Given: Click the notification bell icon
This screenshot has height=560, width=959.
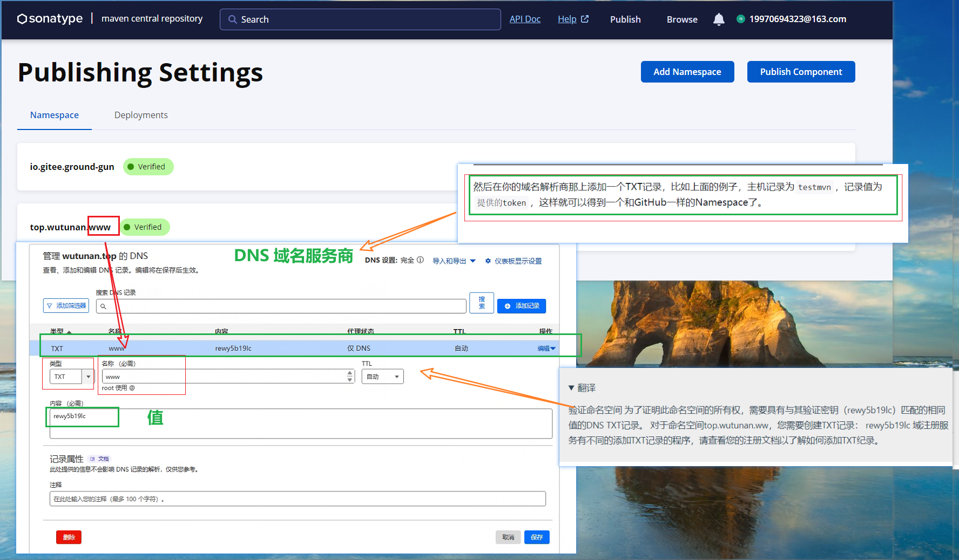Looking at the screenshot, I should point(718,19).
